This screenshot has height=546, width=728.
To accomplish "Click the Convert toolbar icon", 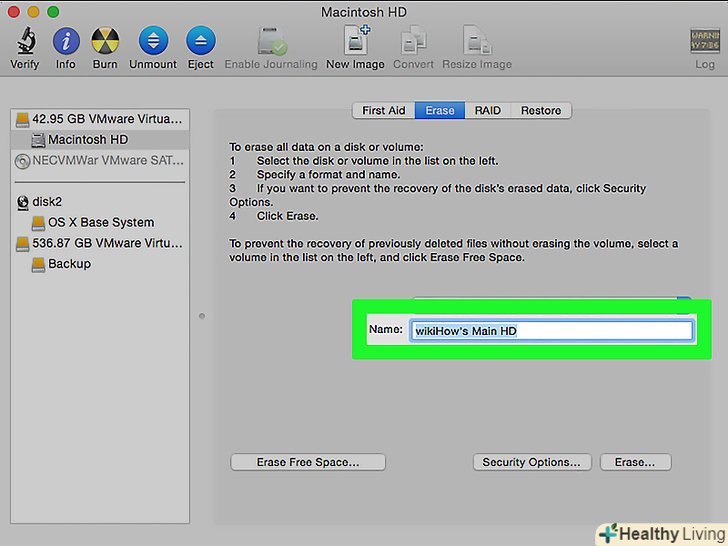I will pyautogui.click(x=413, y=41).
